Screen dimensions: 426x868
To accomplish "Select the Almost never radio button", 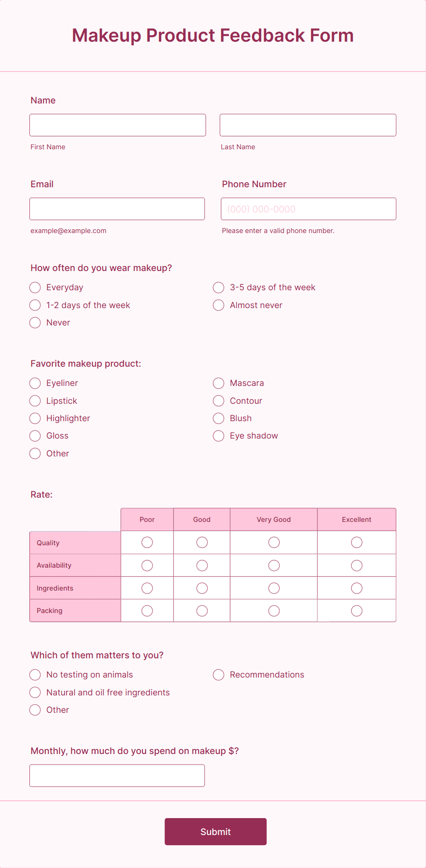I will pyautogui.click(x=218, y=305).
